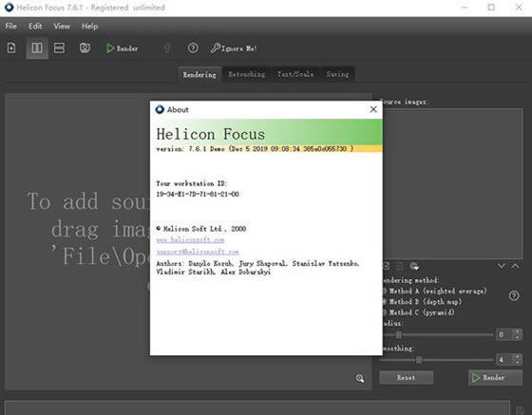Start rendering with toolbar Render button
Image resolution: width=532 pixels, height=415 pixels.
[123, 48]
